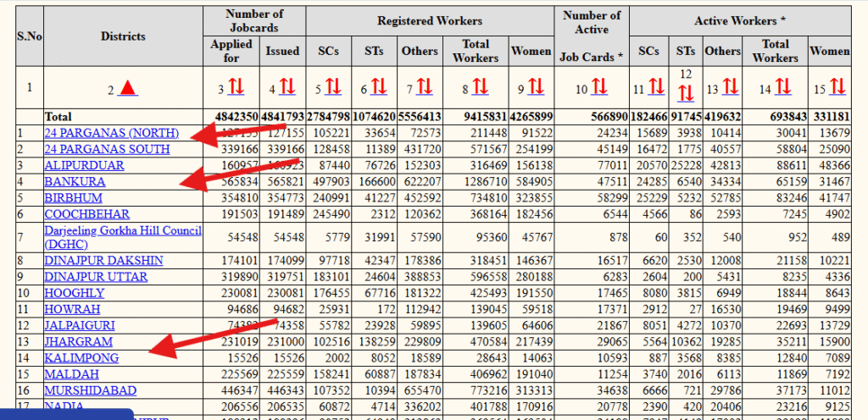Open 24 PARGANAS (NORTH) district link

[x=111, y=133]
